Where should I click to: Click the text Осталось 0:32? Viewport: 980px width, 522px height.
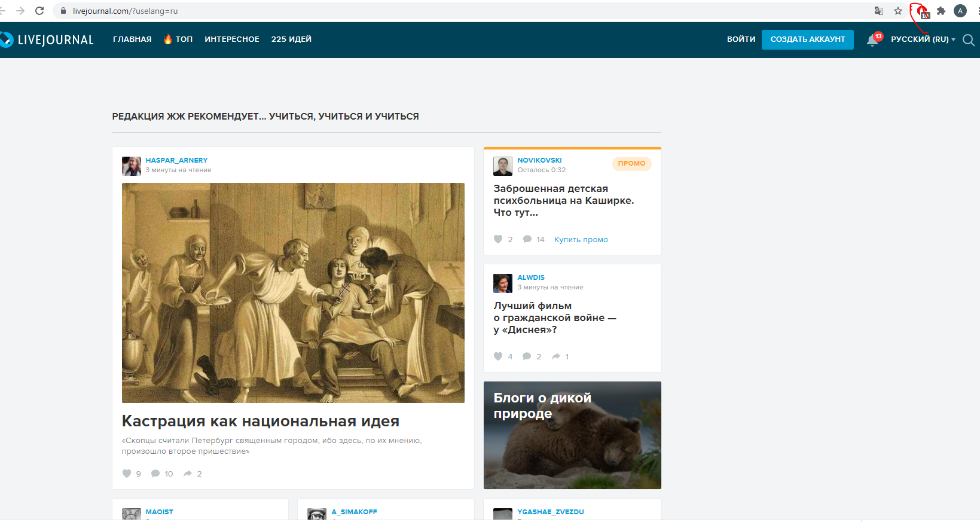(542, 170)
